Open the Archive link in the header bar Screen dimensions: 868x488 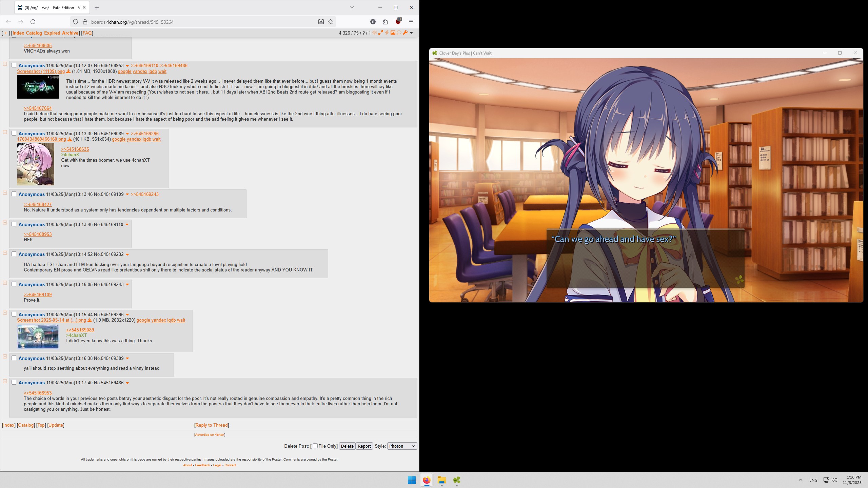coord(70,33)
